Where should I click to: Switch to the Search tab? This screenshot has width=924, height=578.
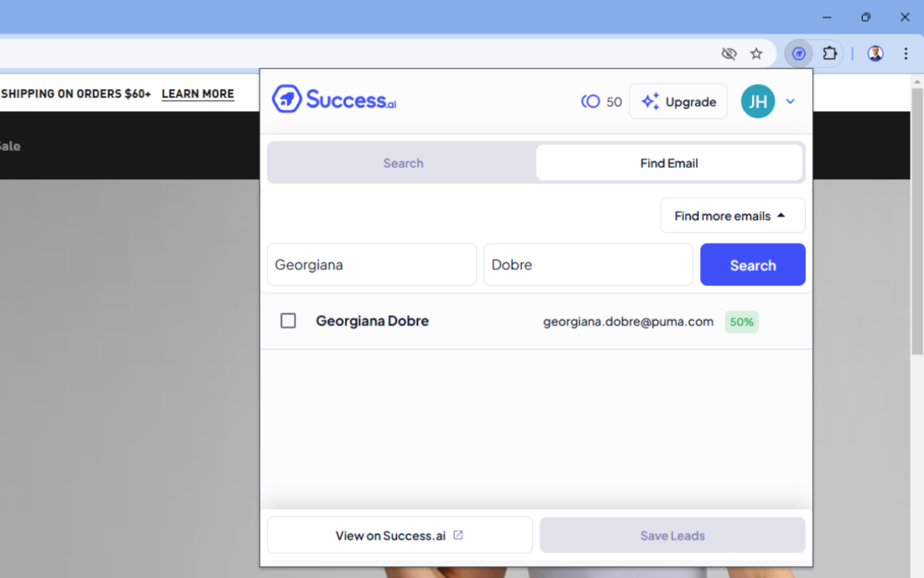pos(403,163)
